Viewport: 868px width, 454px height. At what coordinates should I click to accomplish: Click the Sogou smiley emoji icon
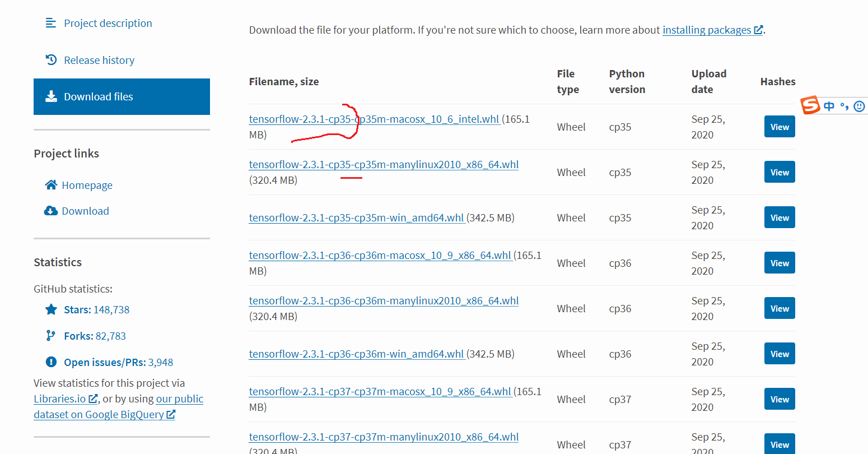[x=860, y=106]
